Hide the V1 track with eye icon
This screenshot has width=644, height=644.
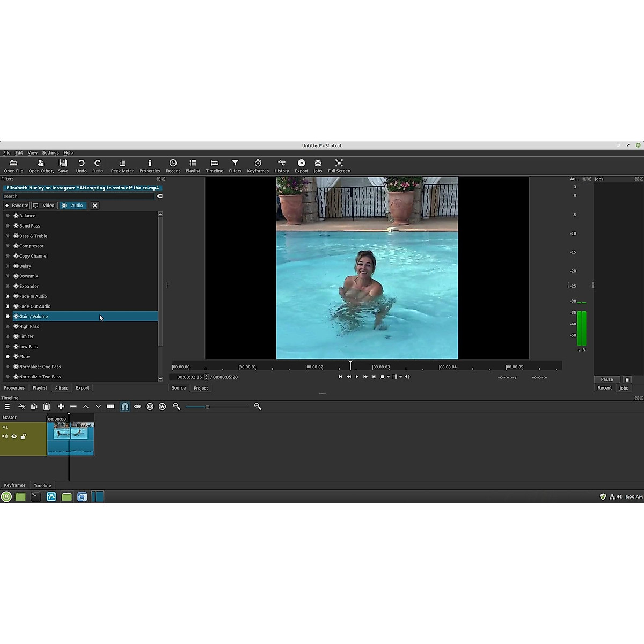[x=14, y=437]
